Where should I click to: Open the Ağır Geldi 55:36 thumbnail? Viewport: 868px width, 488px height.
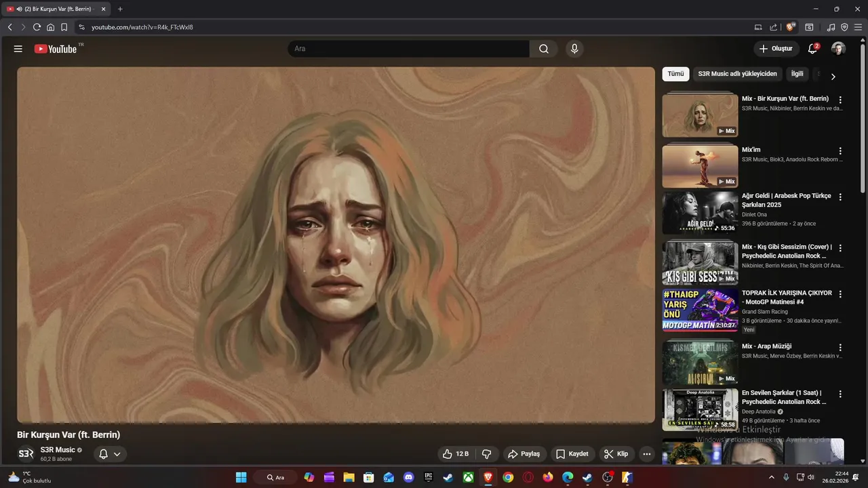coord(700,213)
